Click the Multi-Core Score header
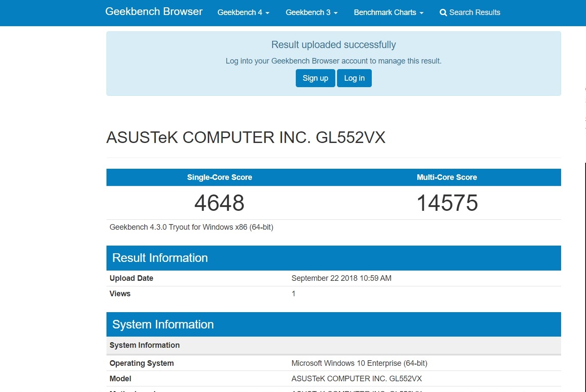This screenshot has width=586, height=392. pyautogui.click(x=447, y=177)
